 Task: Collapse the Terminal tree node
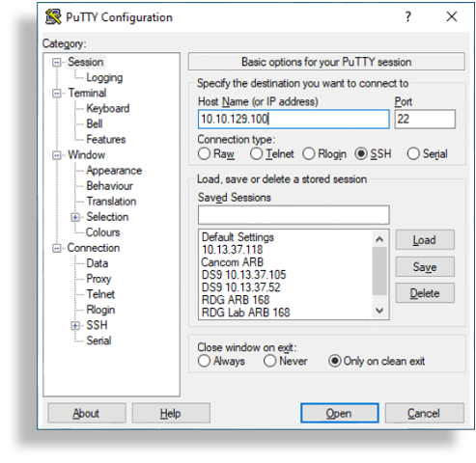57,94
